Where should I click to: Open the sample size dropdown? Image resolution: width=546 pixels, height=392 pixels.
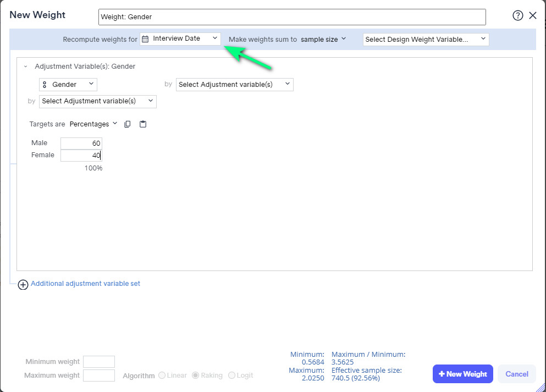(x=323, y=40)
